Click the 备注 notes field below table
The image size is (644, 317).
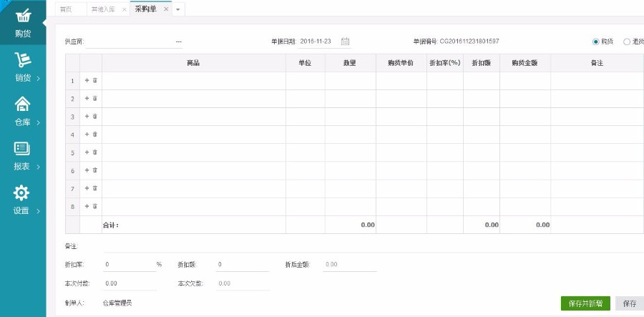pos(373,246)
